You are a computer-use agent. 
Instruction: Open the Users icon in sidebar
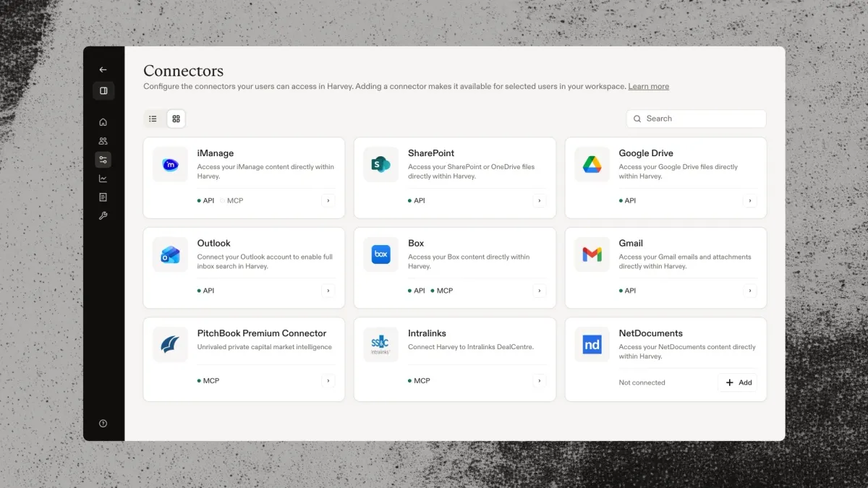tap(103, 141)
